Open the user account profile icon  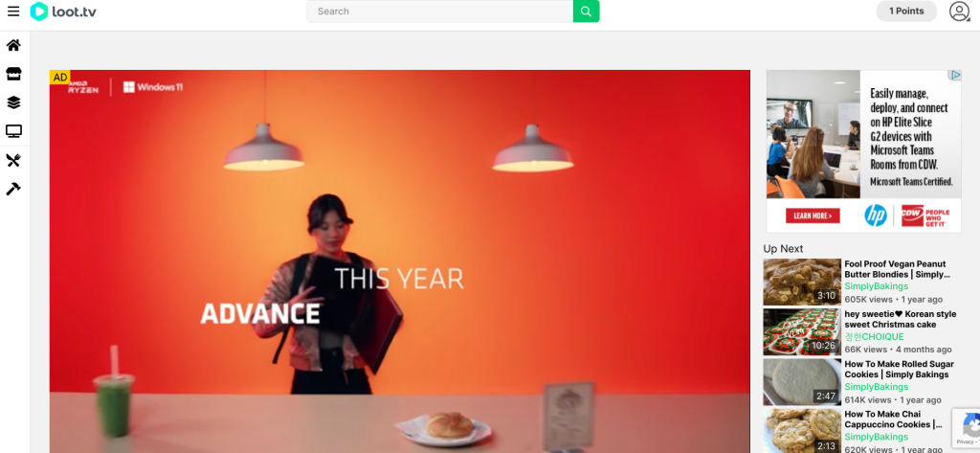coord(959,11)
